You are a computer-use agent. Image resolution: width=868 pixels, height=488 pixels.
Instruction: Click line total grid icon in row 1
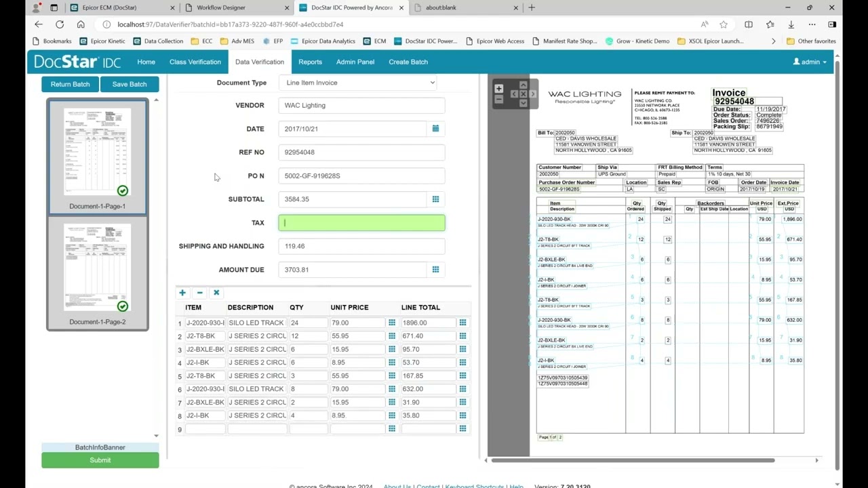(x=462, y=323)
